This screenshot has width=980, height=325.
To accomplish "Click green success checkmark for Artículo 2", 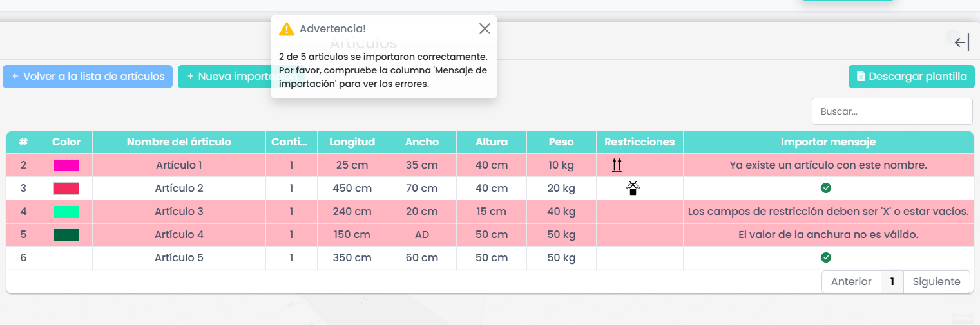I will pos(826,188).
